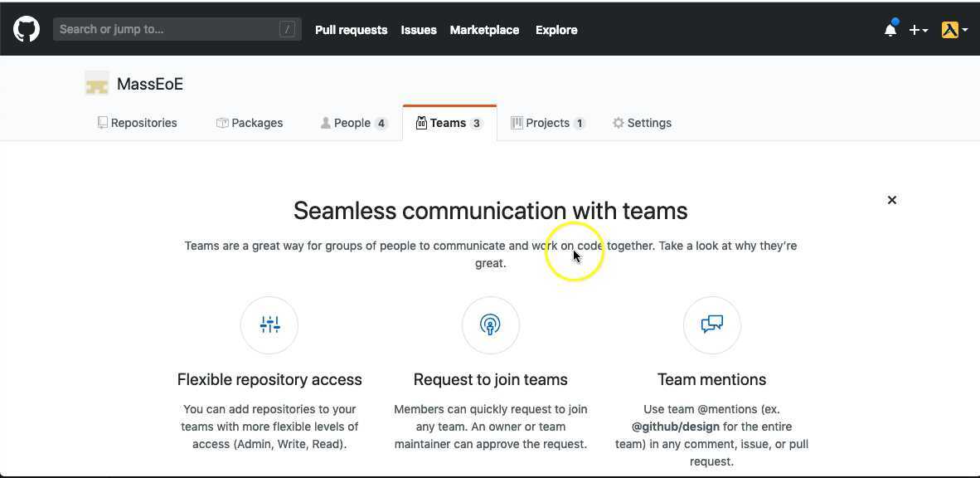Click the @github/design bold text
The image size is (980, 478).
676,427
